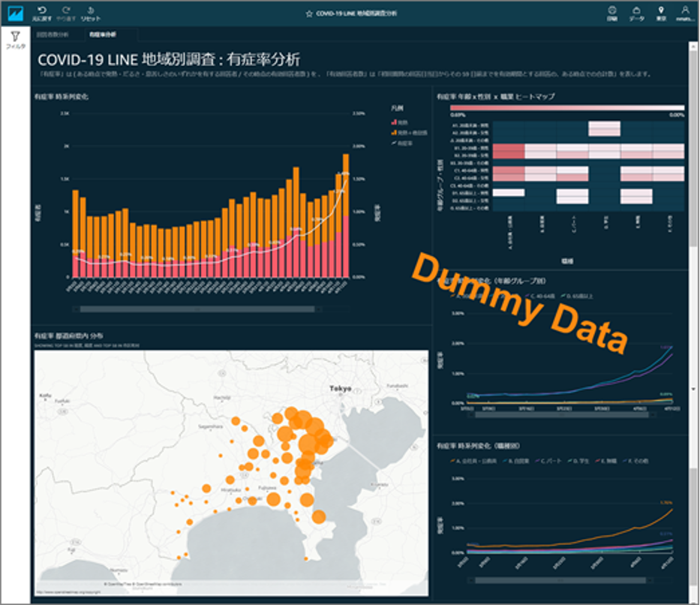Click the Tokyo label on the map
Screen dimensions: 700x605
pyautogui.click(x=340, y=389)
